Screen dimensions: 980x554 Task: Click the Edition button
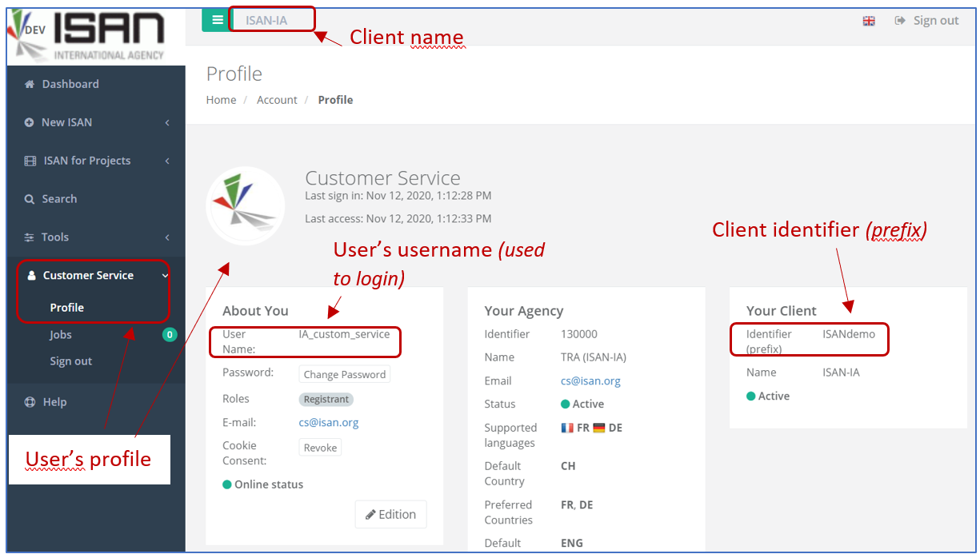point(390,514)
